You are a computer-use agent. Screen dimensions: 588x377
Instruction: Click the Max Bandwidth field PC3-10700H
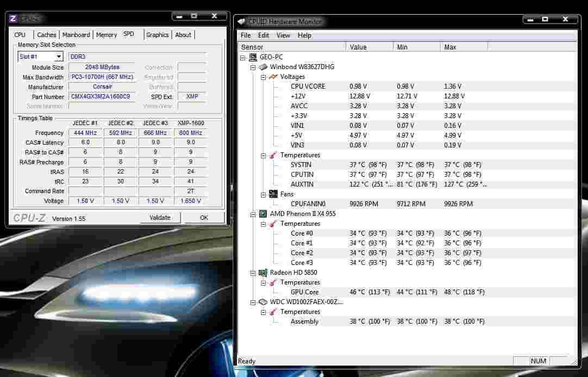click(x=102, y=77)
